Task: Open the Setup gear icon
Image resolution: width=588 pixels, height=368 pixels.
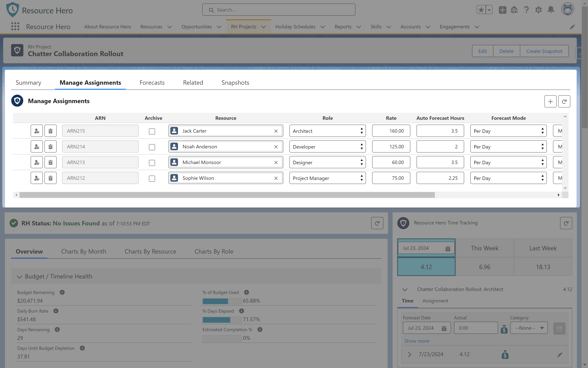Action: tap(538, 10)
